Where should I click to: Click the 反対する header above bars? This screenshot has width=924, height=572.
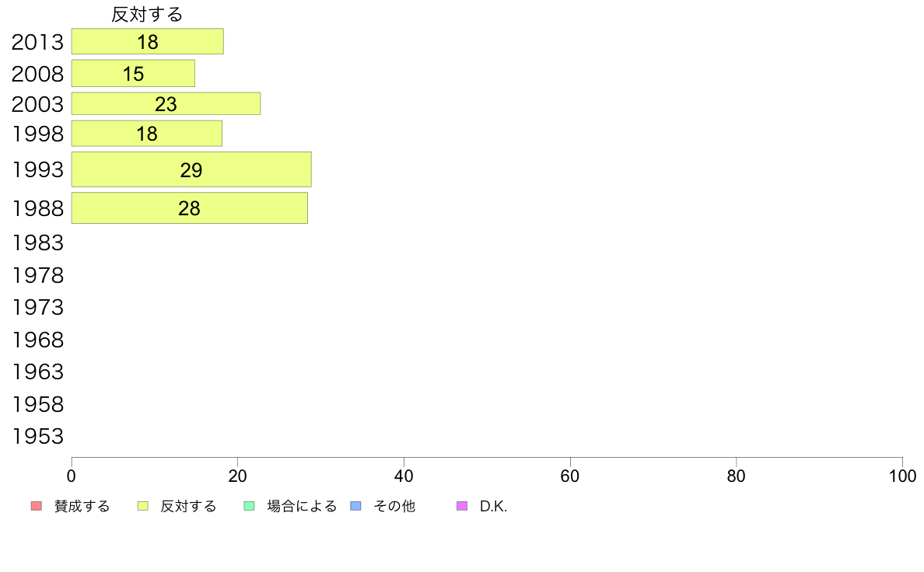point(147,14)
